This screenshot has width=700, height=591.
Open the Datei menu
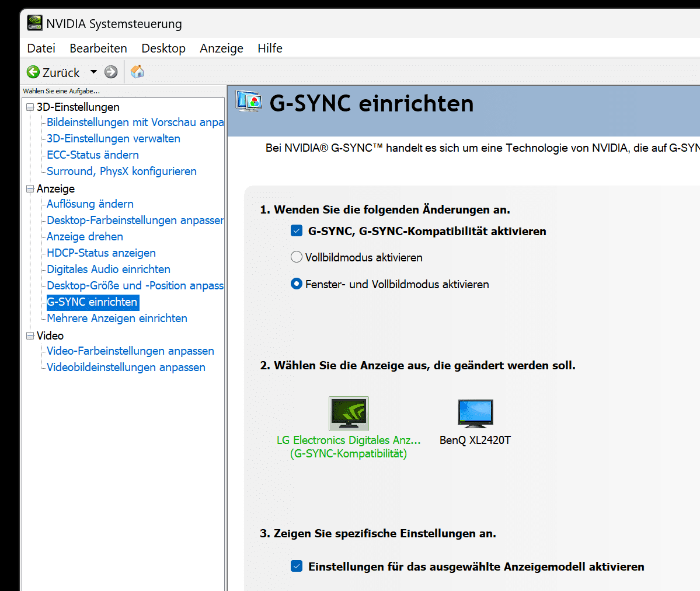pyautogui.click(x=41, y=48)
